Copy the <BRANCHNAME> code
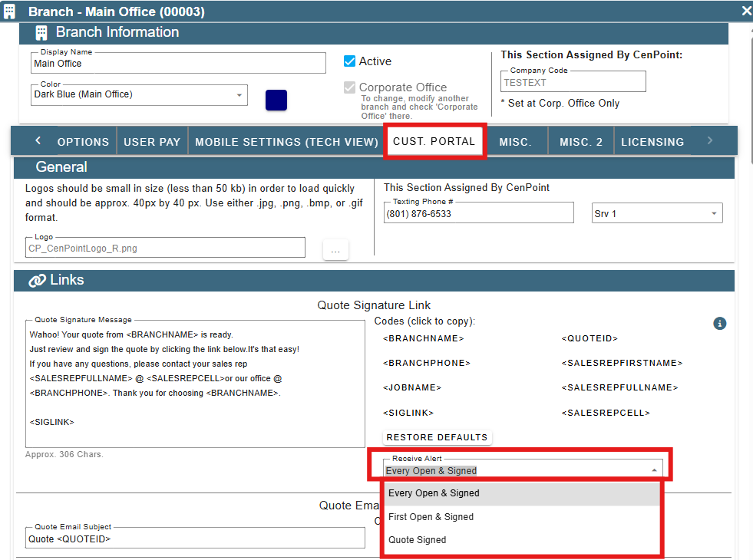Screen dimensions: 753x560 pyautogui.click(x=424, y=338)
